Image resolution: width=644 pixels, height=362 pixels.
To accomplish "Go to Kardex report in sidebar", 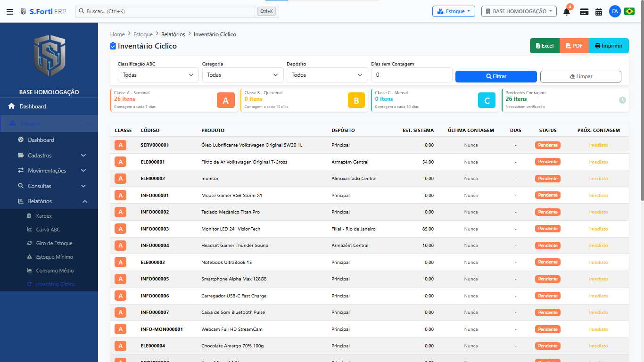I will point(44,216).
